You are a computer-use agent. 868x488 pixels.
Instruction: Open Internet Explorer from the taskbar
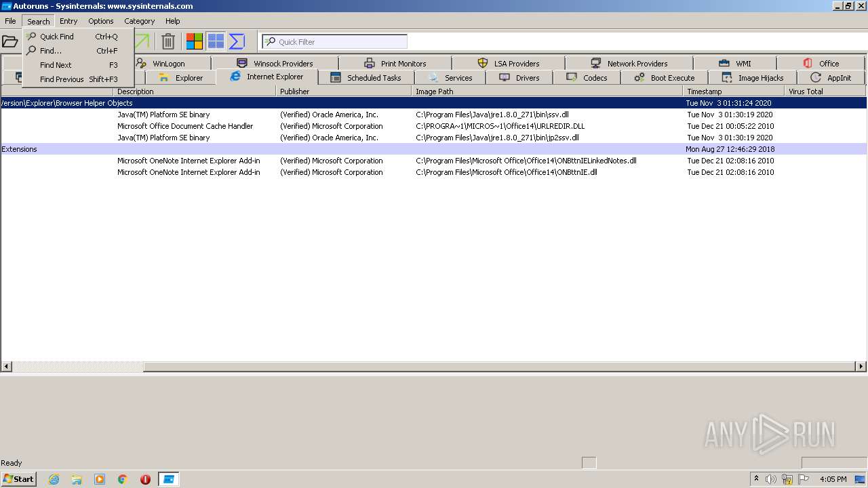[x=54, y=479]
